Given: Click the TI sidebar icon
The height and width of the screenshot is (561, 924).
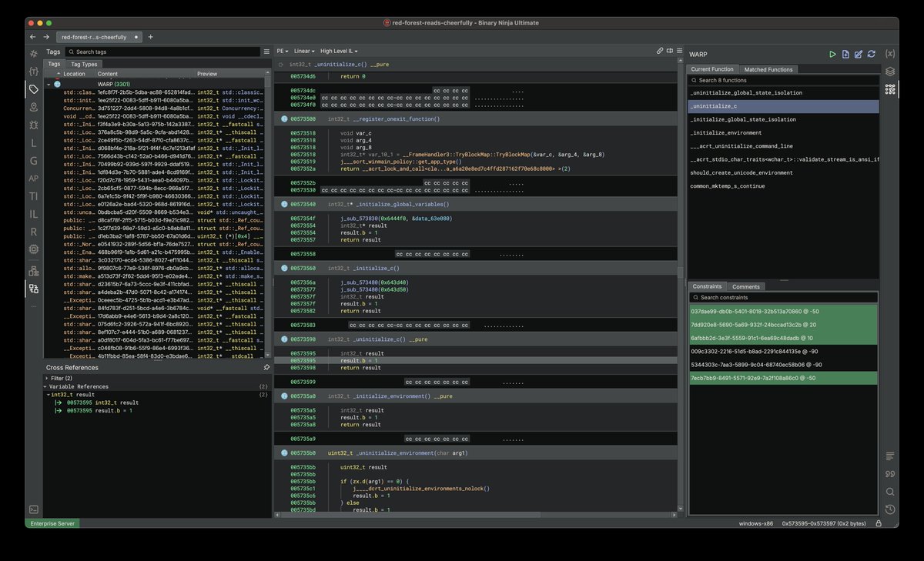Looking at the screenshot, I should point(33,196).
